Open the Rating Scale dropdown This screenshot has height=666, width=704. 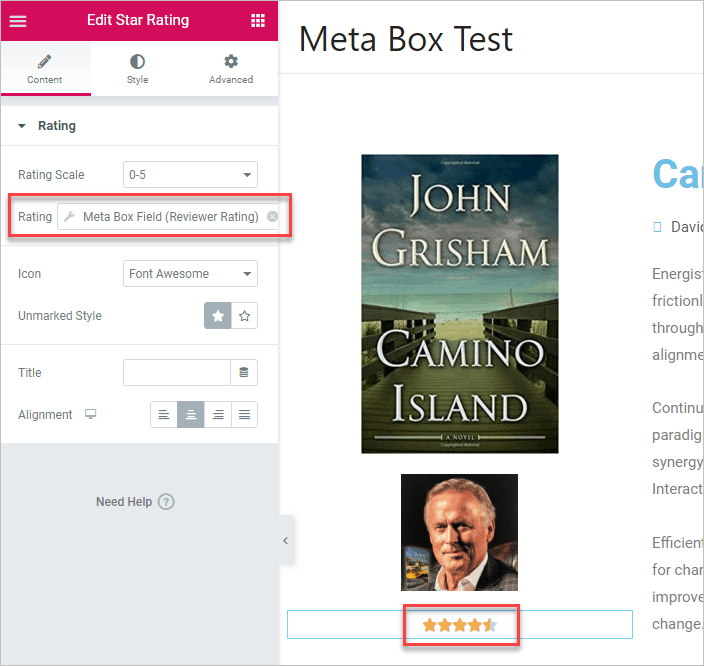pos(190,175)
